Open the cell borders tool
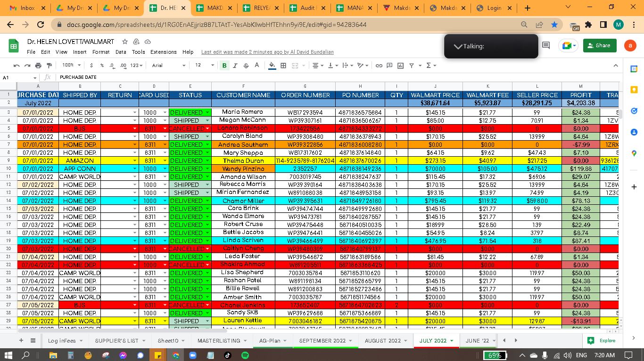Image resolution: width=644 pixels, height=361 pixels. (283, 66)
